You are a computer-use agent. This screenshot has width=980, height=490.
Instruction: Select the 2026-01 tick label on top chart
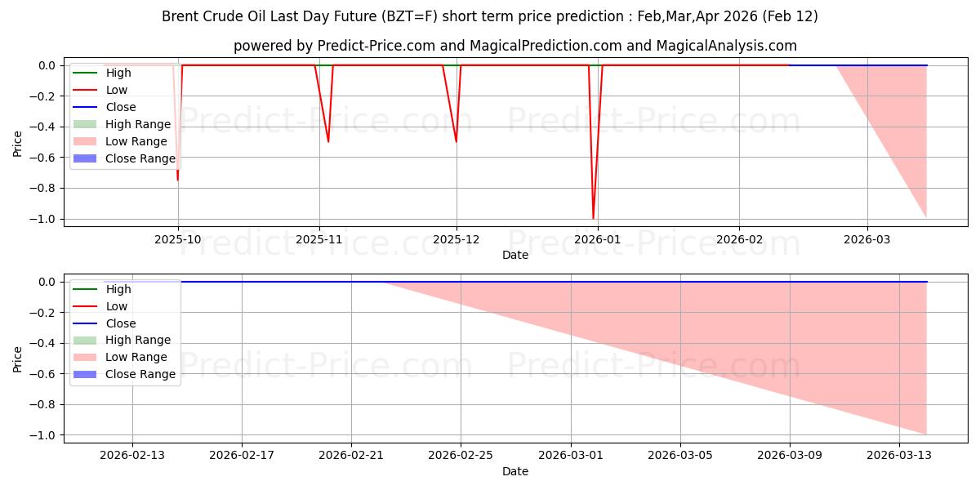[x=598, y=239]
